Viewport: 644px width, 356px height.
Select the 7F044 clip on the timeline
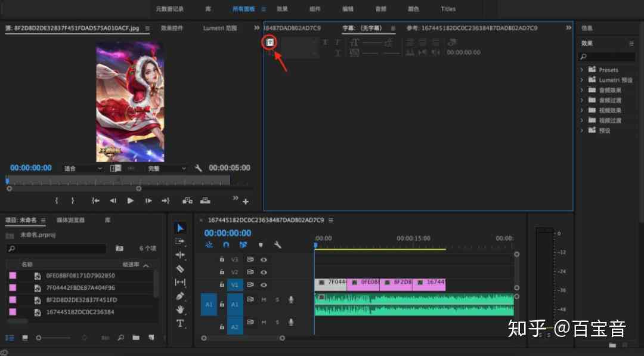[x=330, y=284]
